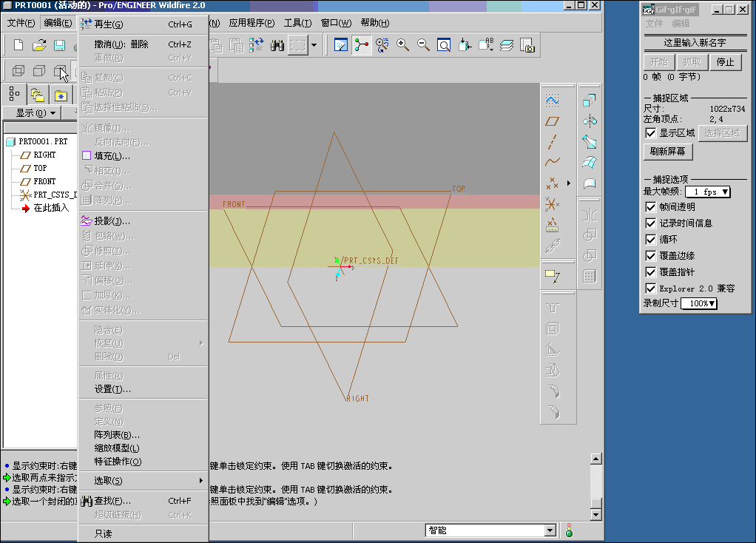Viewport: 756px width, 543px height.
Task: Toggle 覆盖边缘 checkbox
Action: click(650, 255)
